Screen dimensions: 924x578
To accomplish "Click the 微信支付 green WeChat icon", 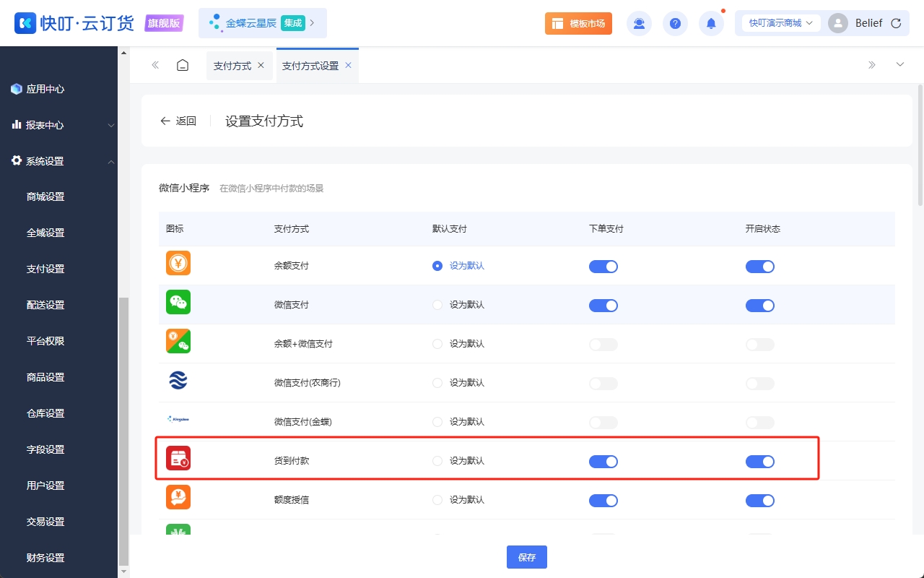I will 178,302.
